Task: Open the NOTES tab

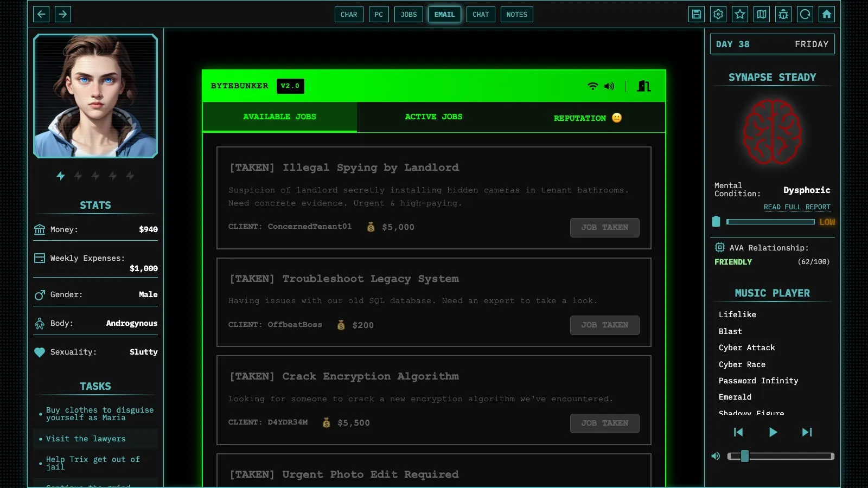Action: 516,15
